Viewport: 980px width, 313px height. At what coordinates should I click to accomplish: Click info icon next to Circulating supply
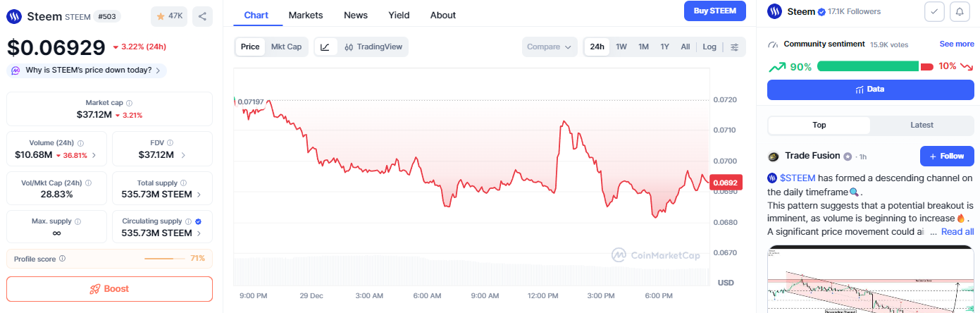pyautogui.click(x=188, y=221)
